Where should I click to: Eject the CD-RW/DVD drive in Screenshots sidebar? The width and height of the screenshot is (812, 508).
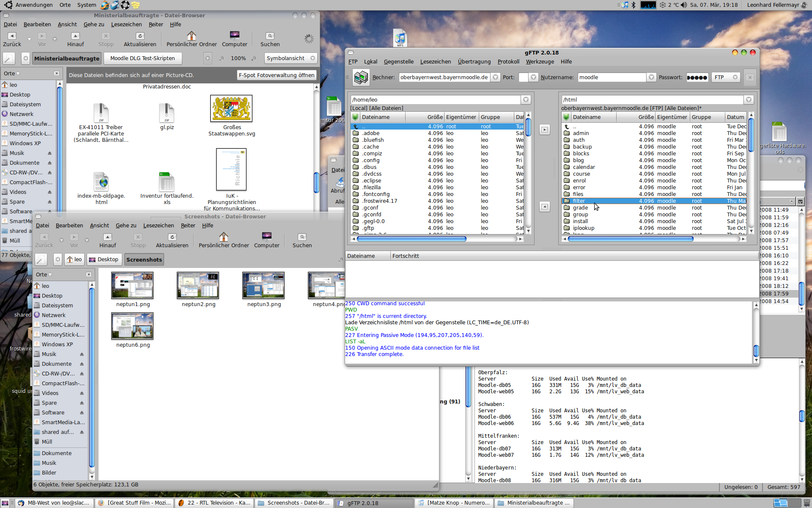coord(82,373)
